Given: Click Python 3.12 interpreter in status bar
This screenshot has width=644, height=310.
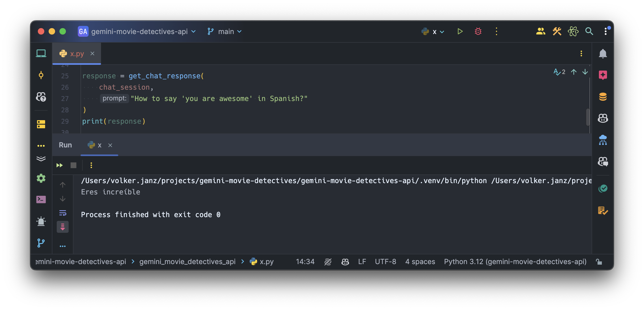Looking at the screenshot, I should pos(515,262).
